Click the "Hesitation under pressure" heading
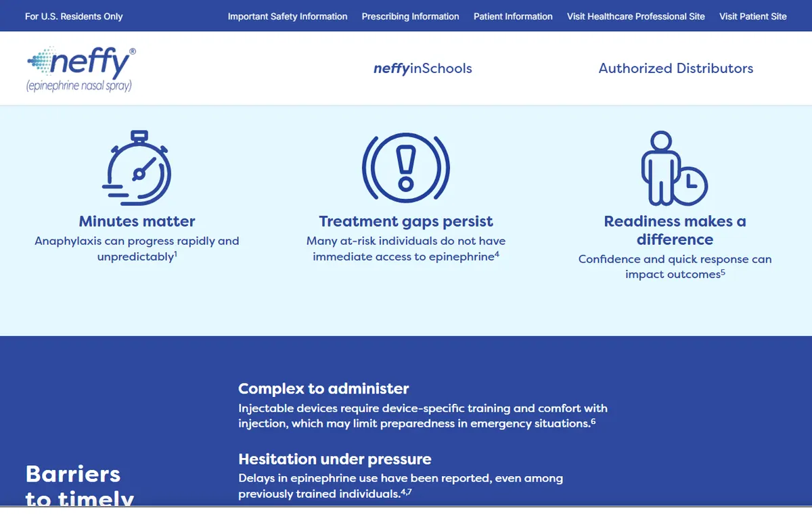Screen dimensions: 812x514 click(x=335, y=459)
